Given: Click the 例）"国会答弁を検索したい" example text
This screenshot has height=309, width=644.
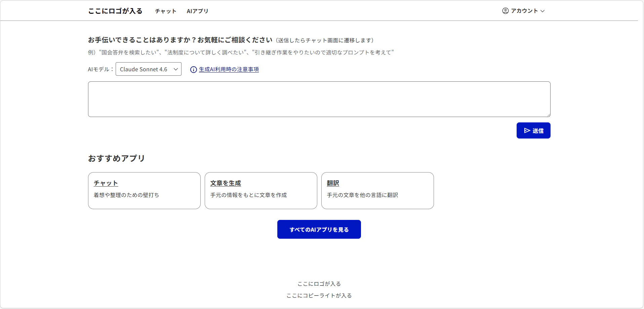Looking at the screenshot, I should pos(241,52).
